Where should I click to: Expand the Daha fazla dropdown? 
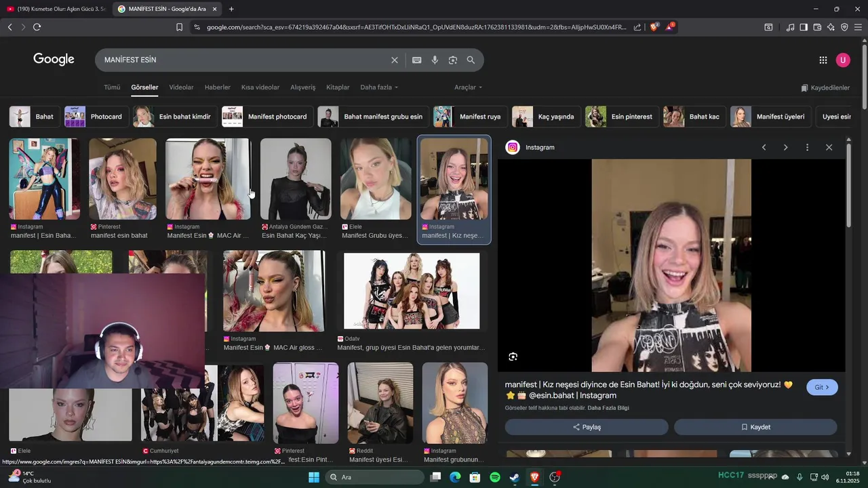(379, 87)
